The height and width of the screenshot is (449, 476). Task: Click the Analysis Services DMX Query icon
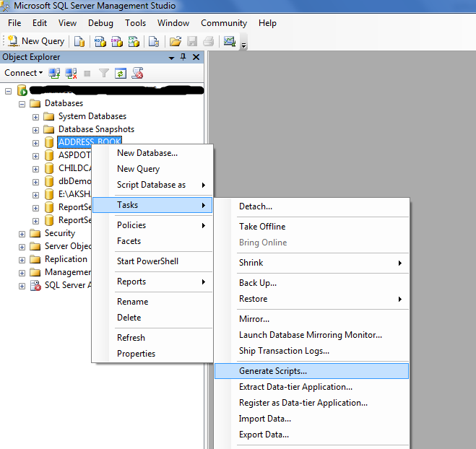117,42
